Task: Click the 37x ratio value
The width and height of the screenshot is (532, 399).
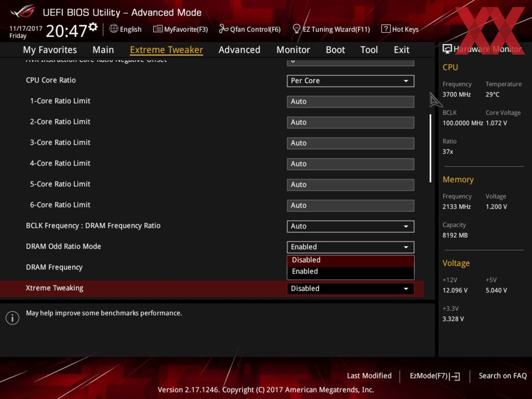Action: click(448, 151)
